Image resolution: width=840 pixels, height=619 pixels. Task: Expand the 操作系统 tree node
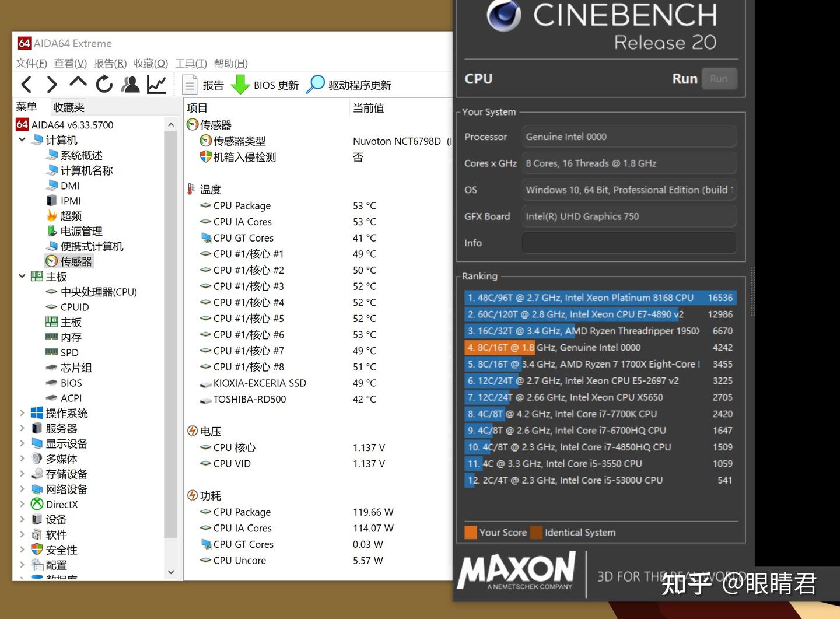coord(22,413)
